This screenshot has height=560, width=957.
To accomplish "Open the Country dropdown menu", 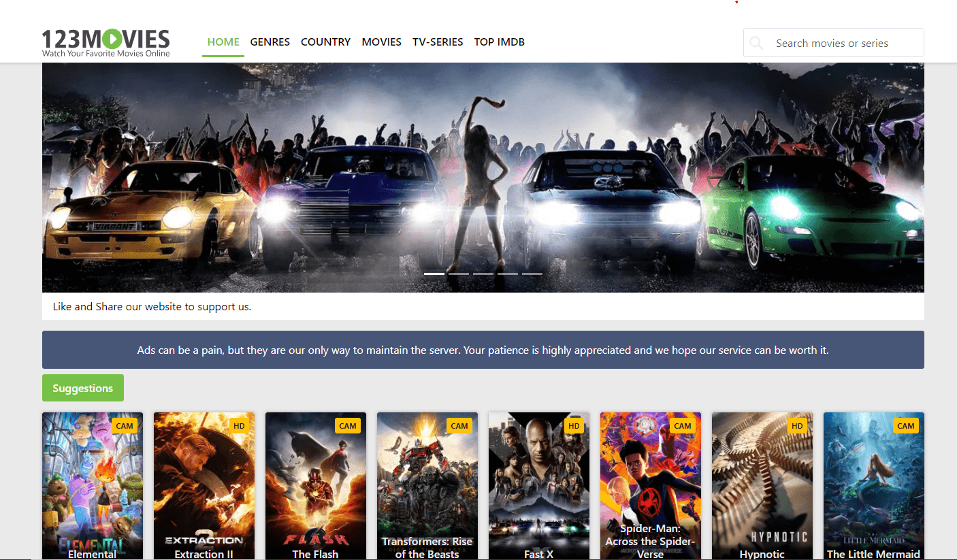I will pos(325,42).
